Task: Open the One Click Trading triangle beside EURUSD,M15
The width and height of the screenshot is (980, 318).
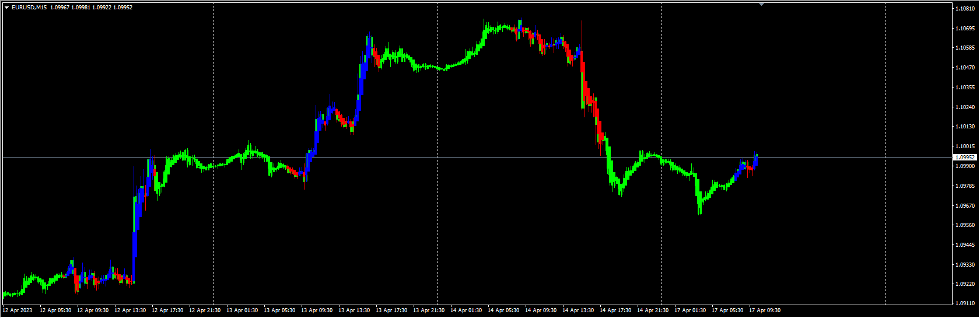Action: (6, 8)
